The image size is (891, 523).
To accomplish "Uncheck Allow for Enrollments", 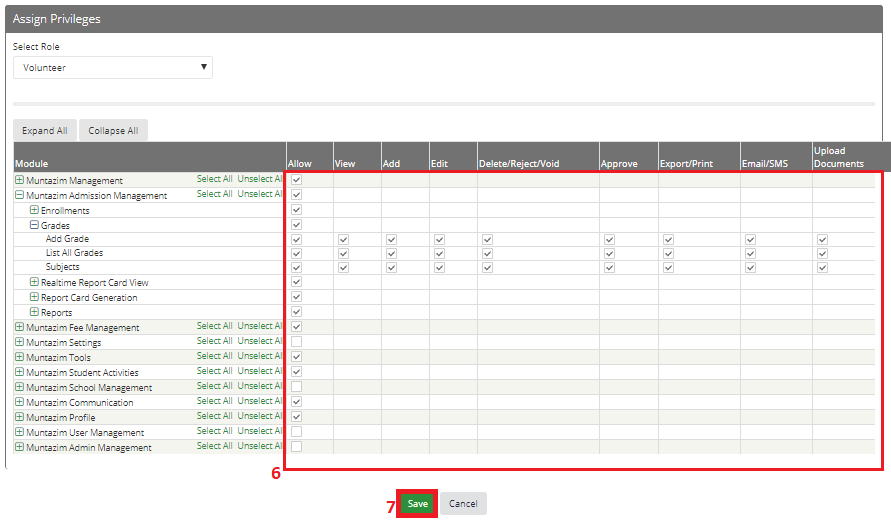I will pos(297,209).
